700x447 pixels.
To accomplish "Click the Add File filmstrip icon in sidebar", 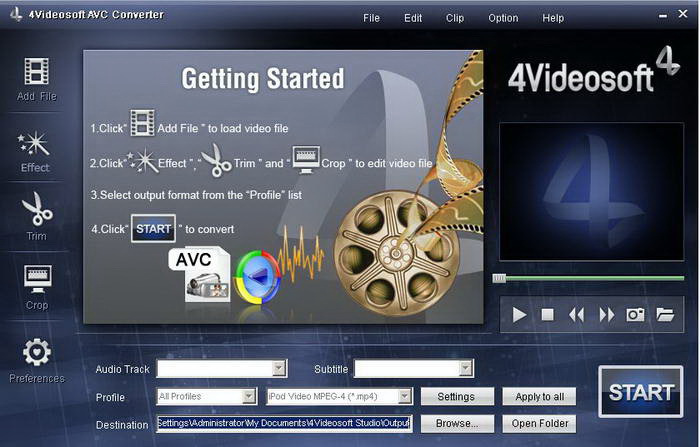I will coord(36,71).
